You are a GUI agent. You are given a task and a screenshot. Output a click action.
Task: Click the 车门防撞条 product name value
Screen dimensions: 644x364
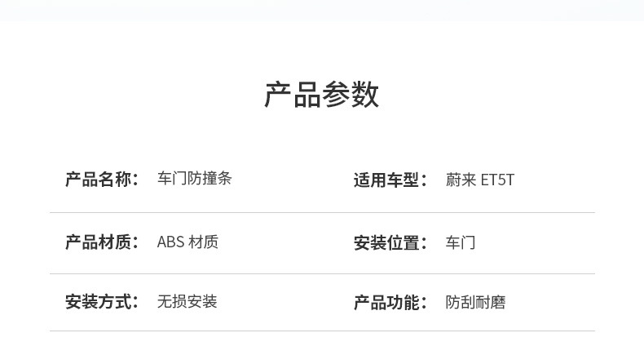(x=194, y=179)
